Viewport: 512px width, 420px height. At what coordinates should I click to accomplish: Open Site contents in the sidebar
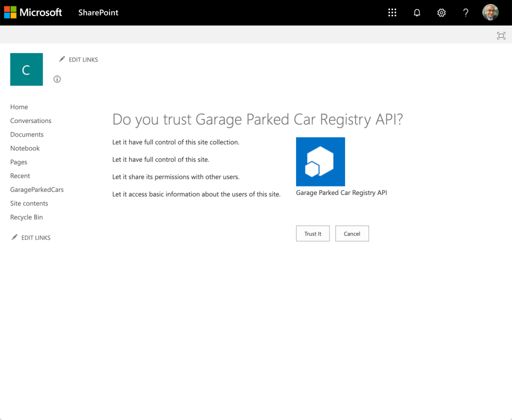coord(29,203)
